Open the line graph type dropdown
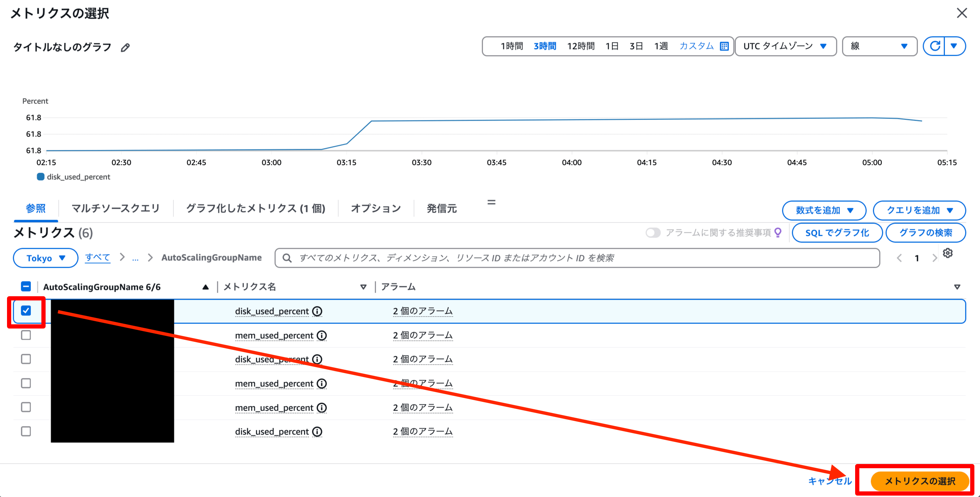 tap(879, 46)
